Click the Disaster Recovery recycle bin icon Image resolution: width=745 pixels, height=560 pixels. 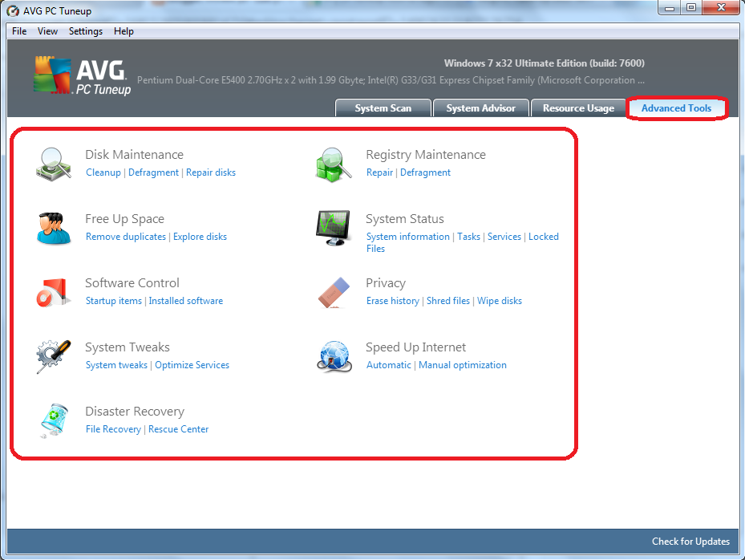(54, 420)
